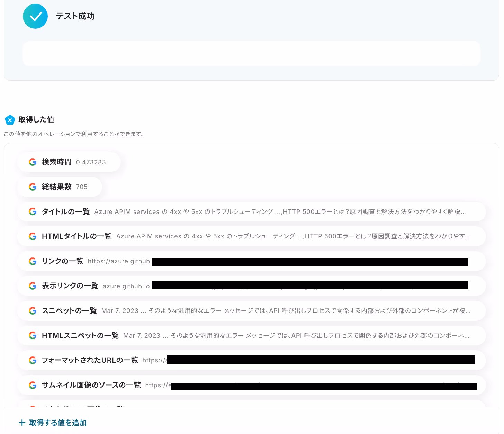Click the Google icon beside サムネイル画像のソースの一覧

(33, 385)
